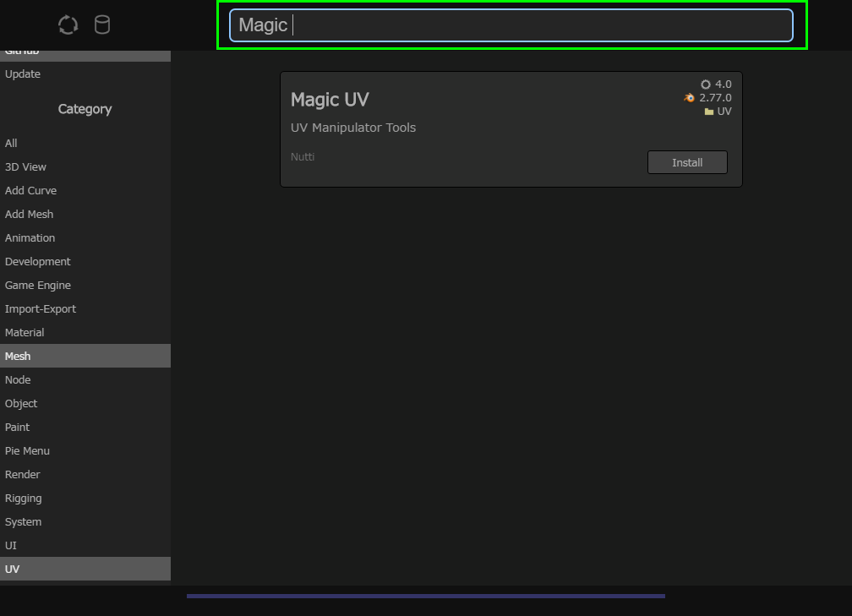The height and width of the screenshot is (616, 852).
Task: Pick the Rigging category
Action: tap(85, 499)
